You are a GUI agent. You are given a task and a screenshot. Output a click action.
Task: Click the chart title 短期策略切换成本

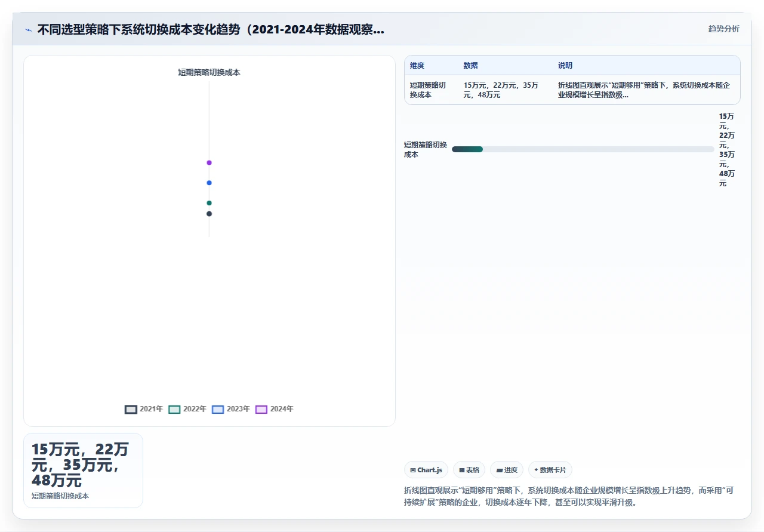[x=209, y=72]
